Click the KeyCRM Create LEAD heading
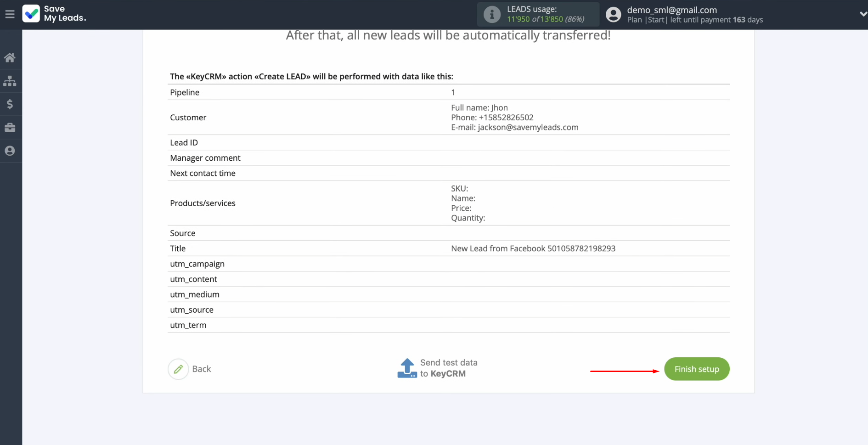Image resolution: width=868 pixels, height=445 pixels. point(311,76)
